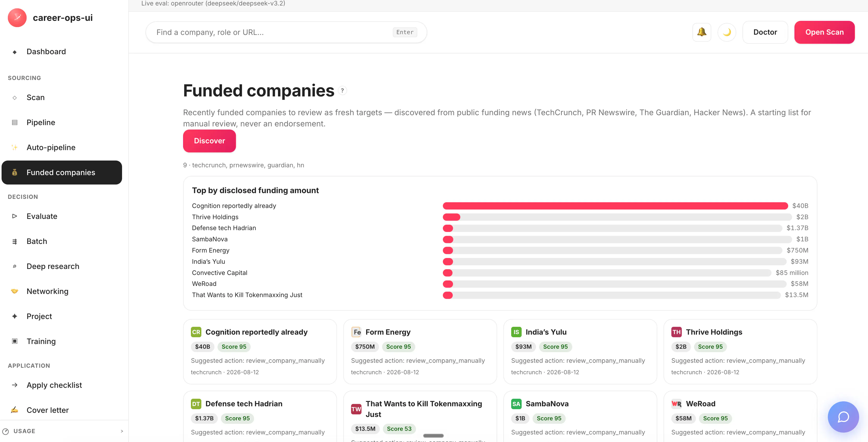Expand the Usage section chevron
This screenshot has width=868, height=442.
click(x=122, y=431)
